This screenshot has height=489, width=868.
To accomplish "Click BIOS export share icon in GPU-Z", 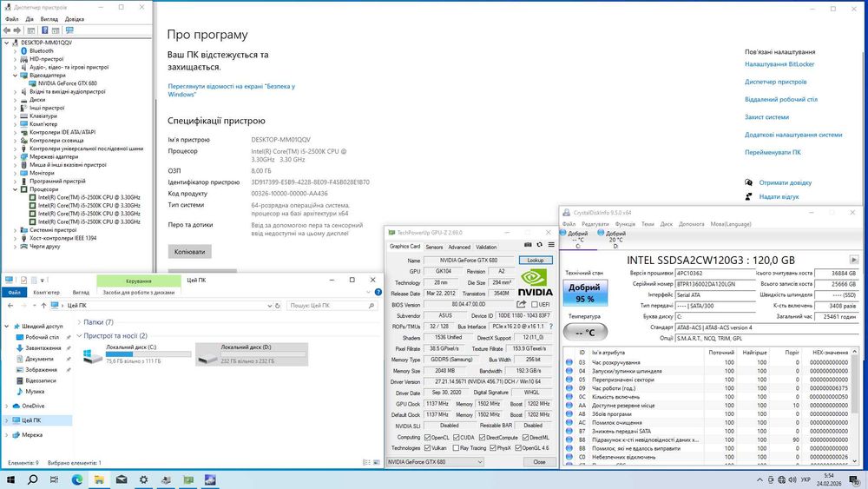I will click(521, 304).
